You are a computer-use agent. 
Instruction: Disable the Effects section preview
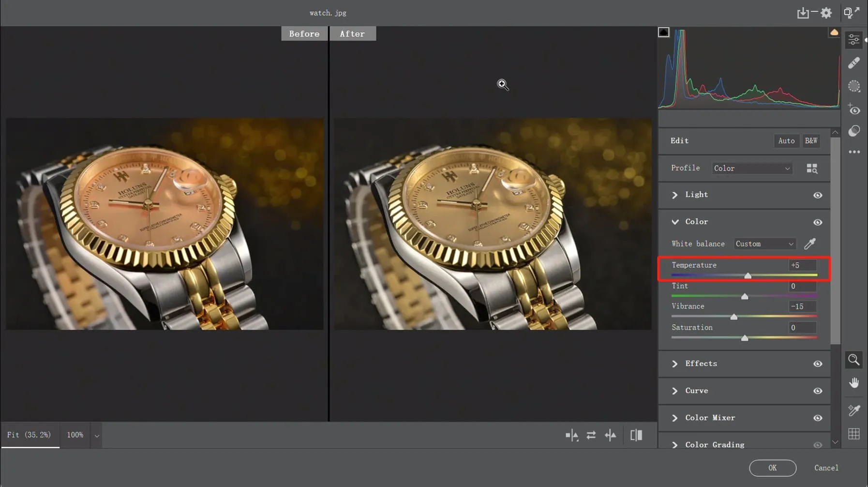[818, 364]
